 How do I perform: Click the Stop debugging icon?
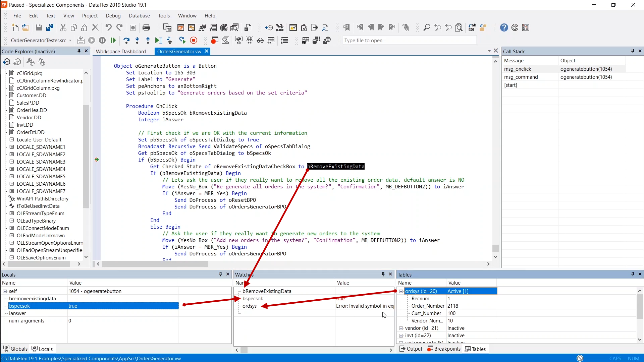coord(194,41)
